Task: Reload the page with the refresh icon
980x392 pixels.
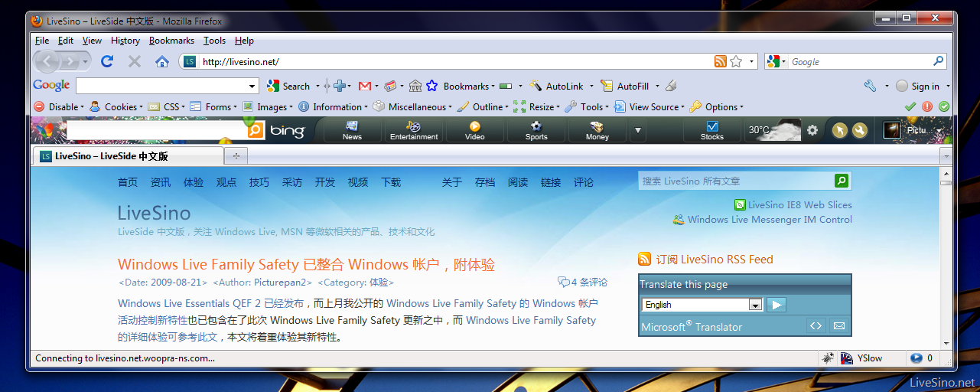Action: point(107,61)
